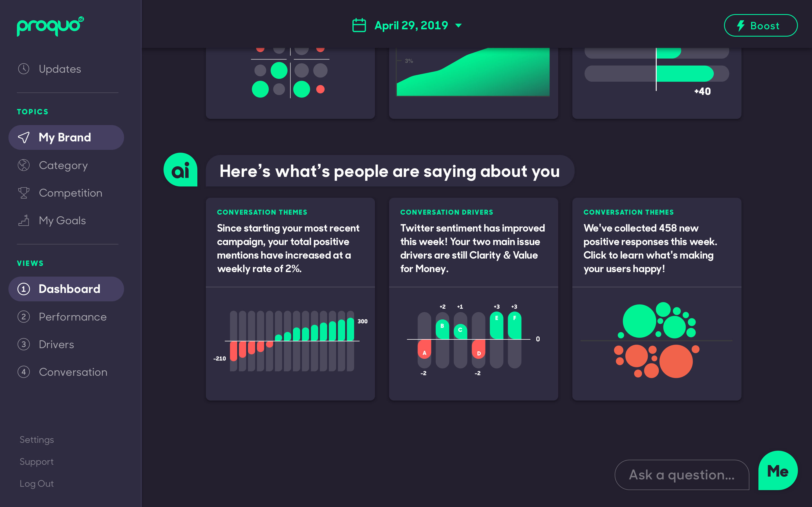The width and height of the screenshot is (812, 507).
Task: Select the My Brand navigation icon
Action: point(24,137)
